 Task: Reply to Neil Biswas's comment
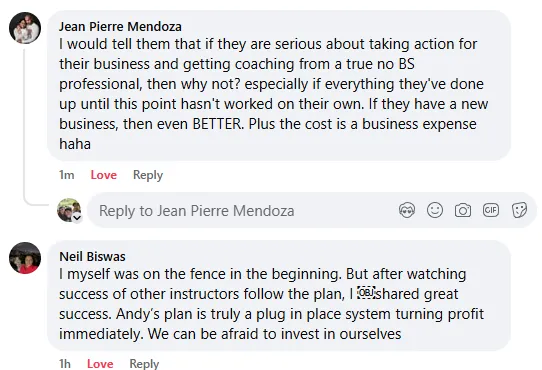(144, 363)
